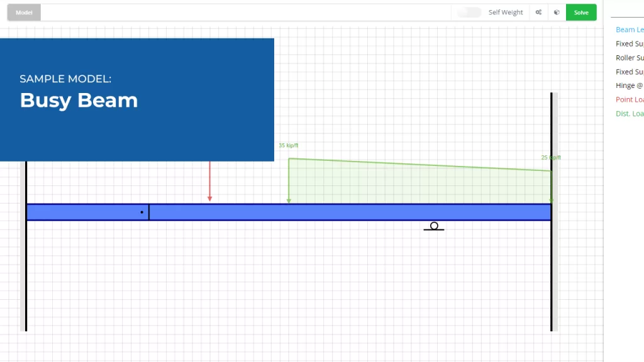Click the hinge dot on the beam
This screenshot has height=362, width=644.
click(x=142, y=212)
